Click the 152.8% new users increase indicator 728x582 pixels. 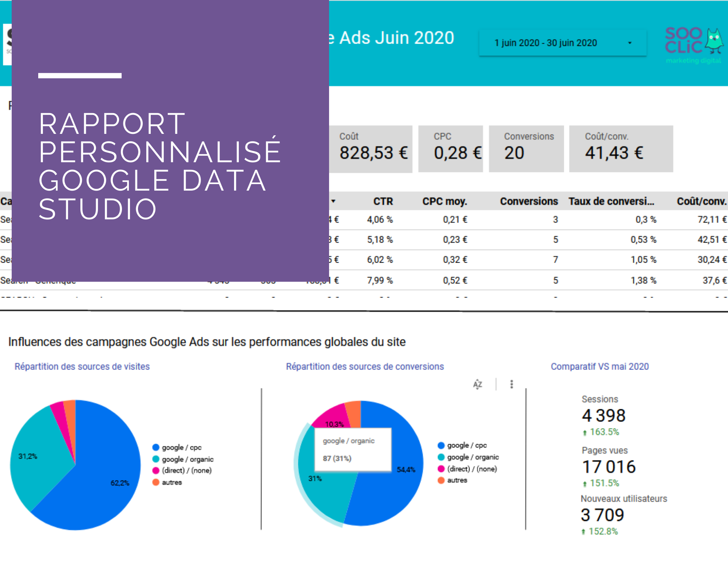600,531
